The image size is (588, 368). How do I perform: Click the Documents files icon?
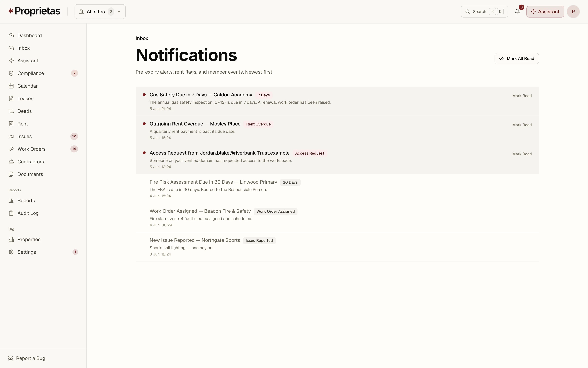point(11,174)
